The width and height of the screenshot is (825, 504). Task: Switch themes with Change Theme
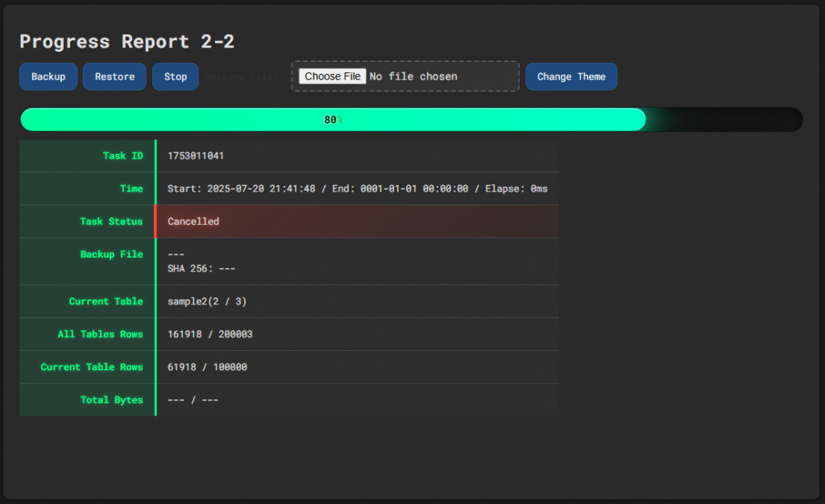(571, 76)
